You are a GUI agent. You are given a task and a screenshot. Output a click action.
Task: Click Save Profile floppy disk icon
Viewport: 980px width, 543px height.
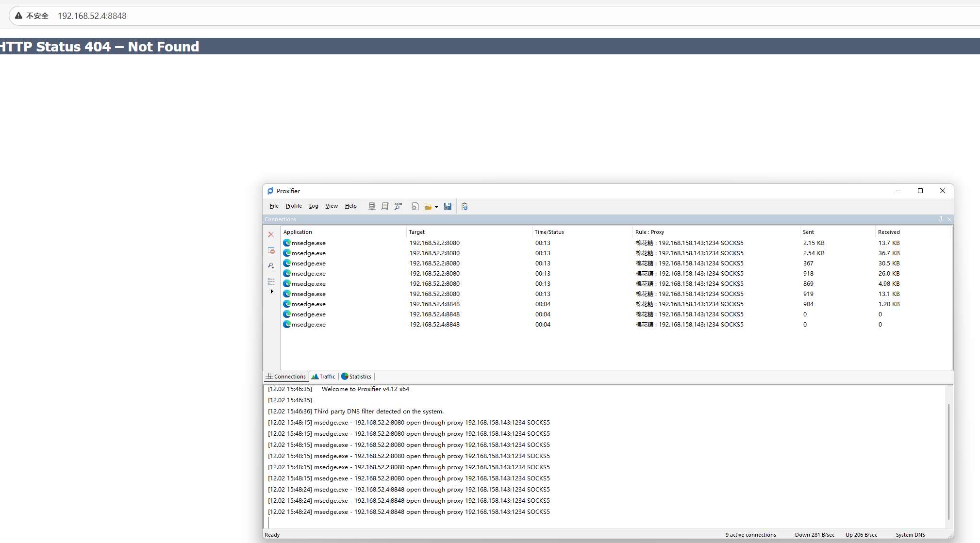click(448, 206)
